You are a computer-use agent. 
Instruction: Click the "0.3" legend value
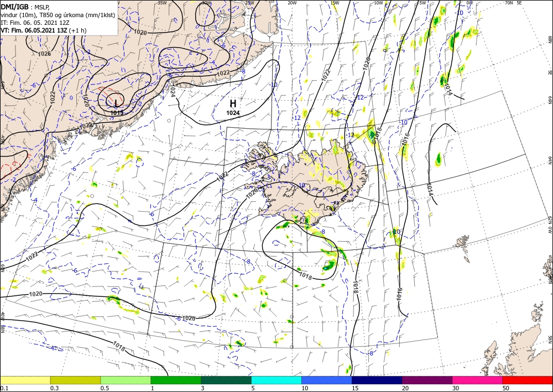[54, 388]
